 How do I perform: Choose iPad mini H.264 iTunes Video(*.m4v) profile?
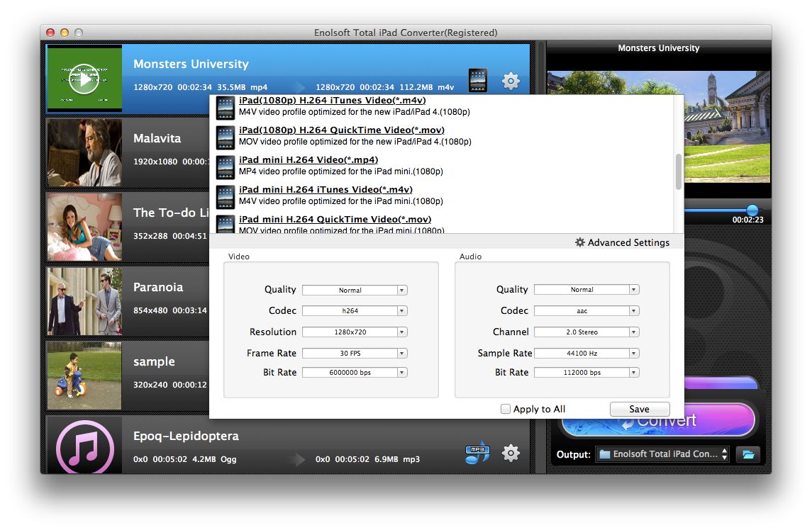tap(326, 189)
